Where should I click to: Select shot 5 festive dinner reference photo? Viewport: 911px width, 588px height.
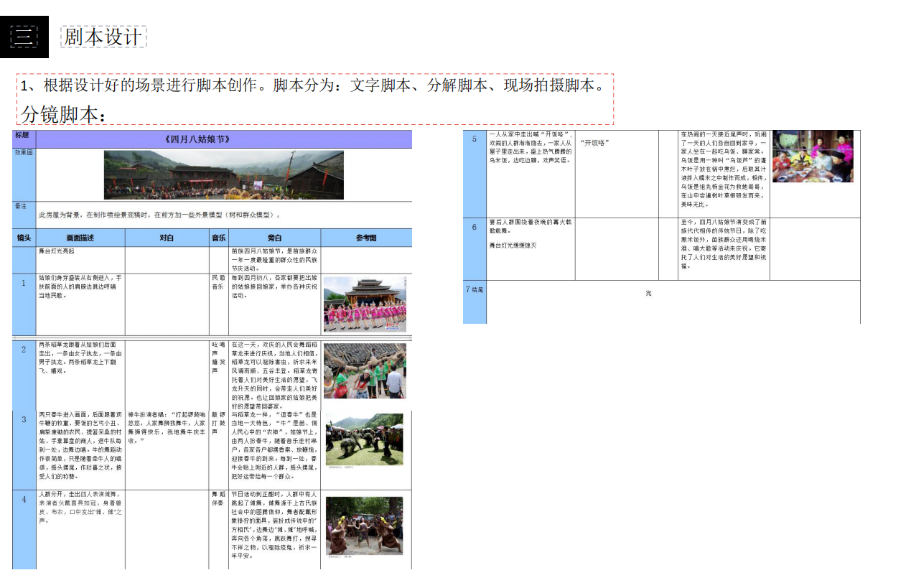[813, 157]
